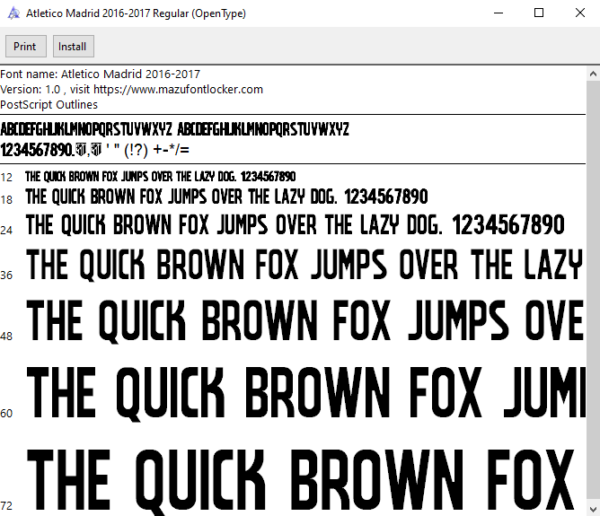
Task: Click the scrollbar down arrow
Action: click(593, 509)
